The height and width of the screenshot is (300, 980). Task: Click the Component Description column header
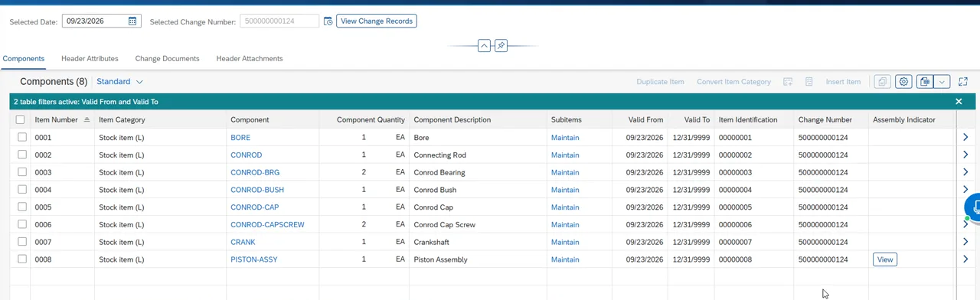[x=478, y=119]
